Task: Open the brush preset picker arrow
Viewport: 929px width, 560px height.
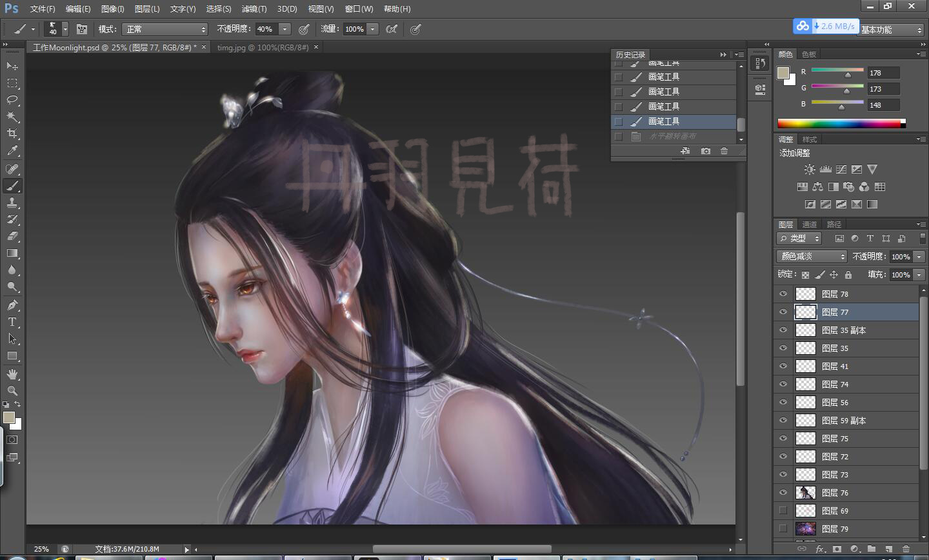Action: (65, 29)
